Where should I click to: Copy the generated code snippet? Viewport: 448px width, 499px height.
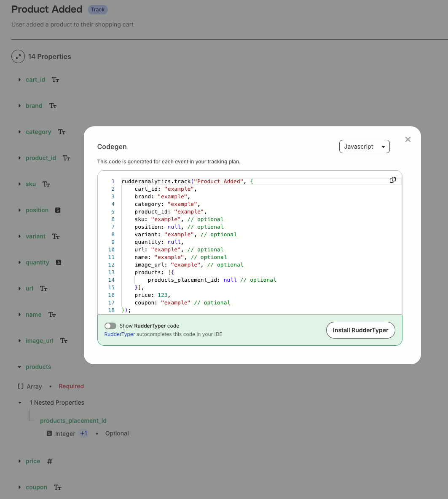coord(393,180)
